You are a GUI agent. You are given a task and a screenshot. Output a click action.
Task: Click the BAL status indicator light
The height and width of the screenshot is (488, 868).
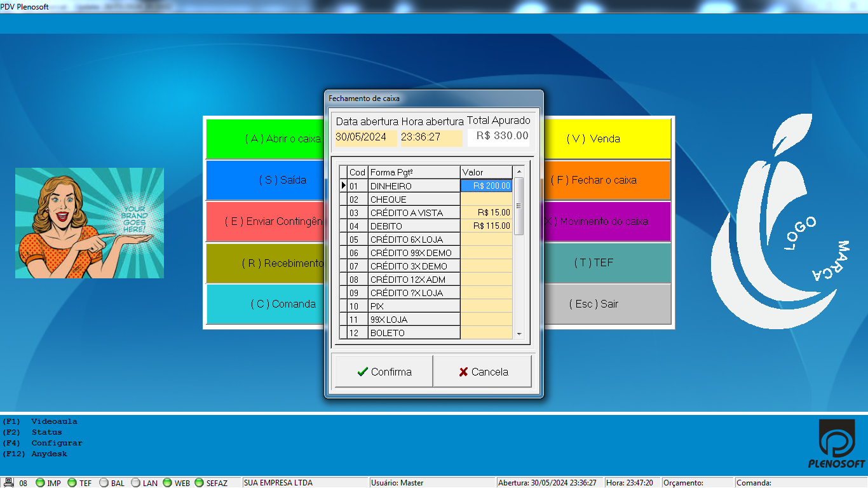tap(104, 483)
